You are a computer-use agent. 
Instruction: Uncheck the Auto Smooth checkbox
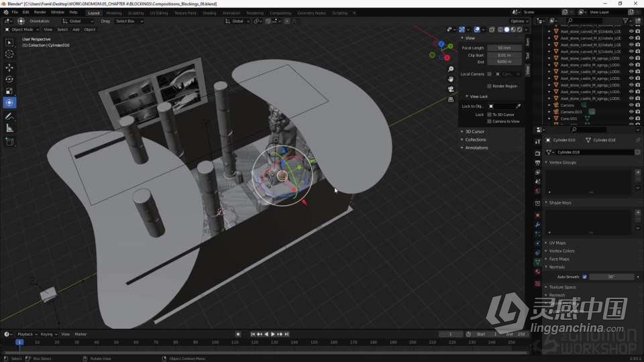(584, 277)
